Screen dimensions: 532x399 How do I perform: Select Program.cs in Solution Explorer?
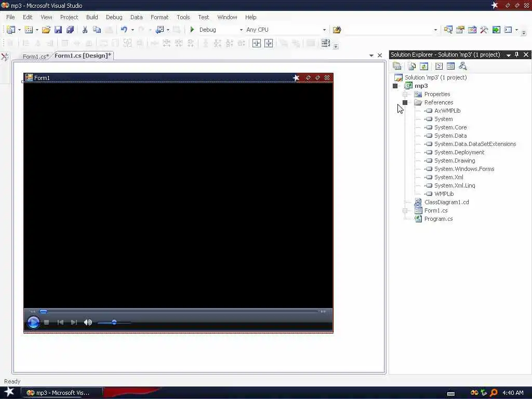[438, 219]
